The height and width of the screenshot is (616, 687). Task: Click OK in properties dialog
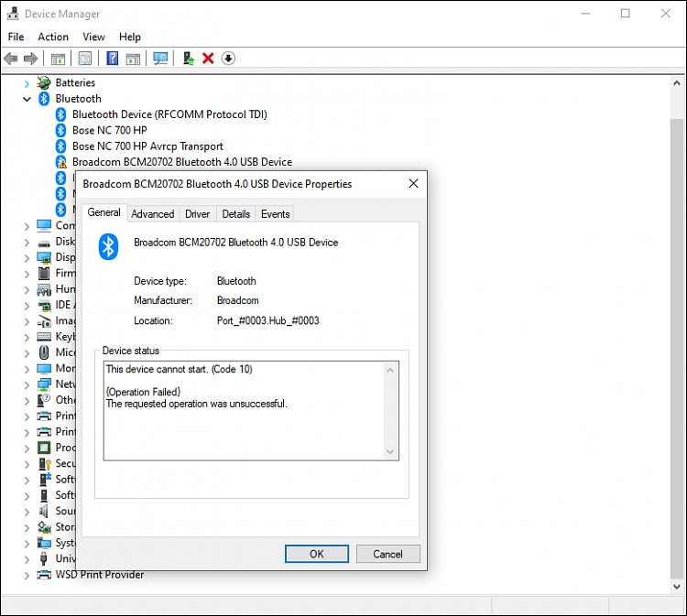coord(317,554)
